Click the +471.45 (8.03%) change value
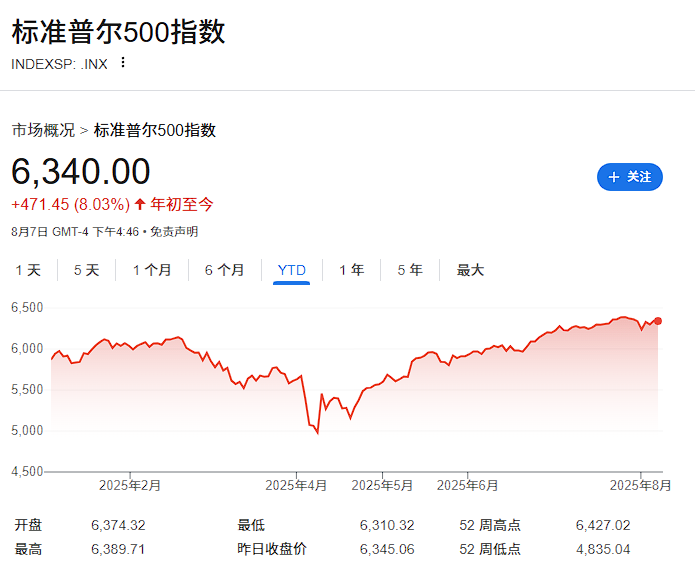The height and width of the screenshot is (570, 695). pos(70,204)
